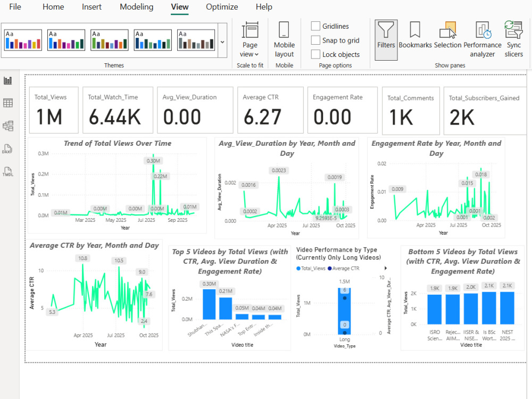Image resolution: width=532 pixels, height=399 pixels.
Task: Click the ISRO Scien... bar in Bottom 5
Action: click(x=435, y=310)
